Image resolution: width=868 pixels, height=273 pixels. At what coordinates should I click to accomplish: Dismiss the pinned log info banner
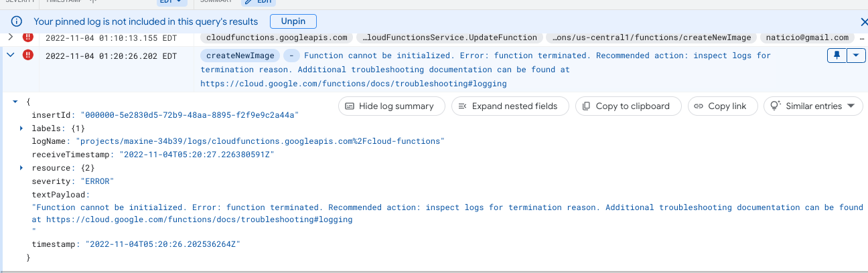pyautogui.click(x=863, y=22)
